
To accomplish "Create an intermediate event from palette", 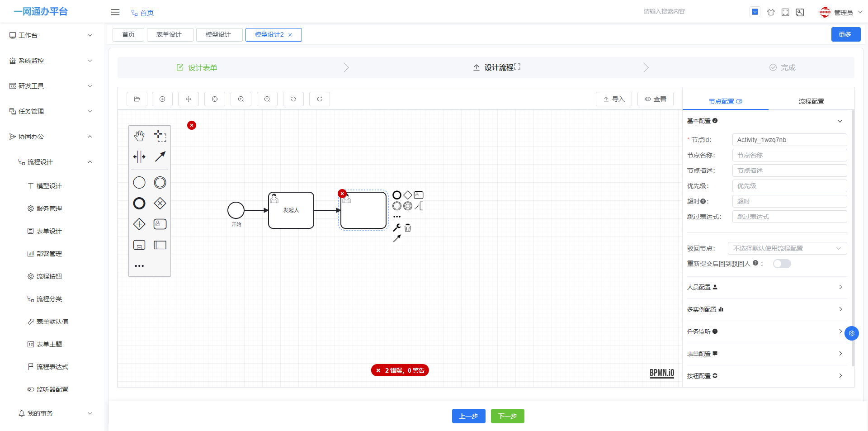I will (x=160, y=182).
